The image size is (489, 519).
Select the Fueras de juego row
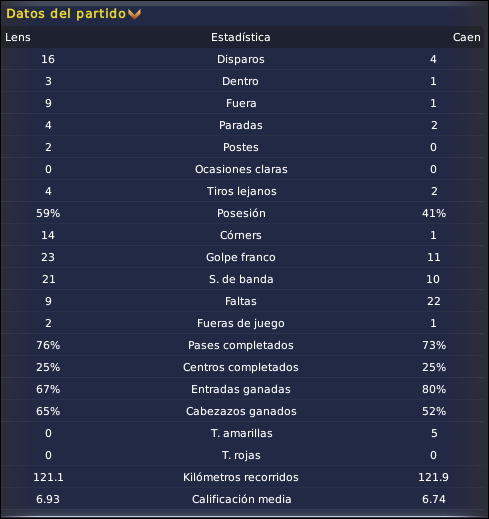point(242,323)
